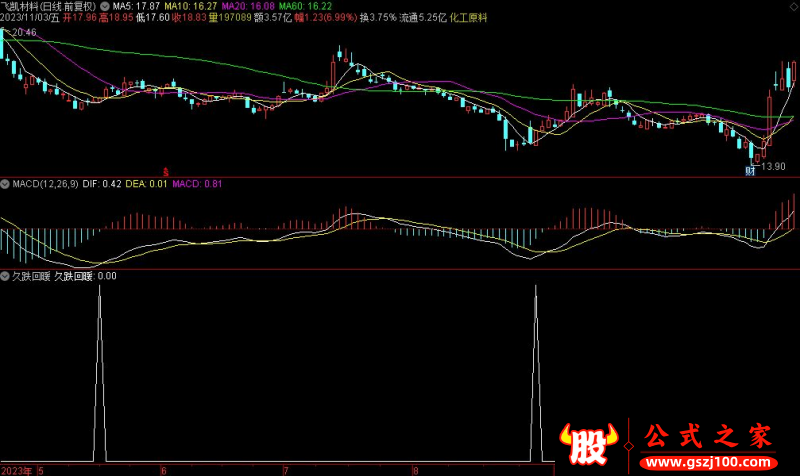Click the 20.46 highest price label

(24, 33)
